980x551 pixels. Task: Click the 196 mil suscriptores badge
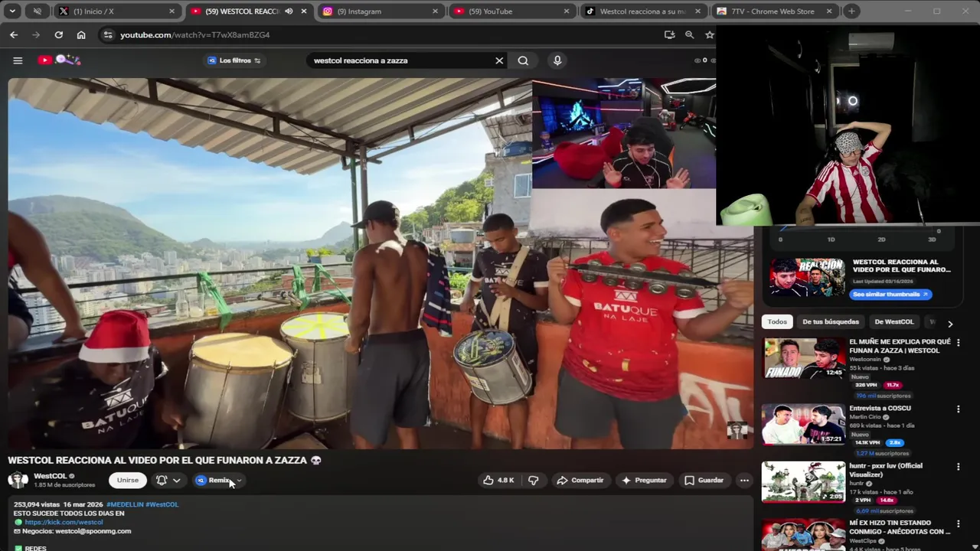coord(883,396)
